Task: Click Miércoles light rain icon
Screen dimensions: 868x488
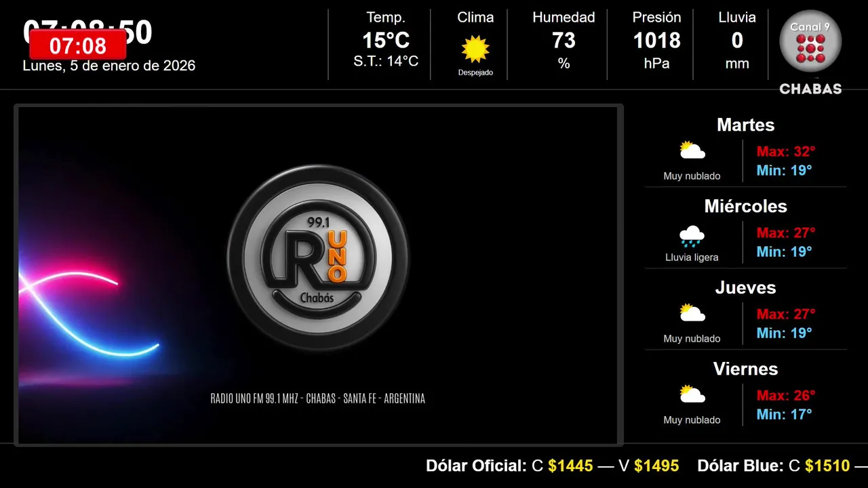Action: coord(692,236)
